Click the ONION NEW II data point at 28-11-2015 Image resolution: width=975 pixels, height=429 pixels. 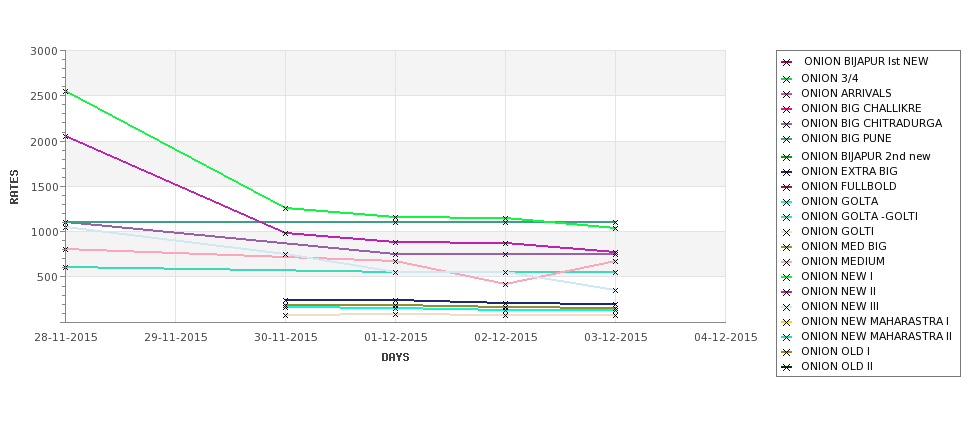66,136
